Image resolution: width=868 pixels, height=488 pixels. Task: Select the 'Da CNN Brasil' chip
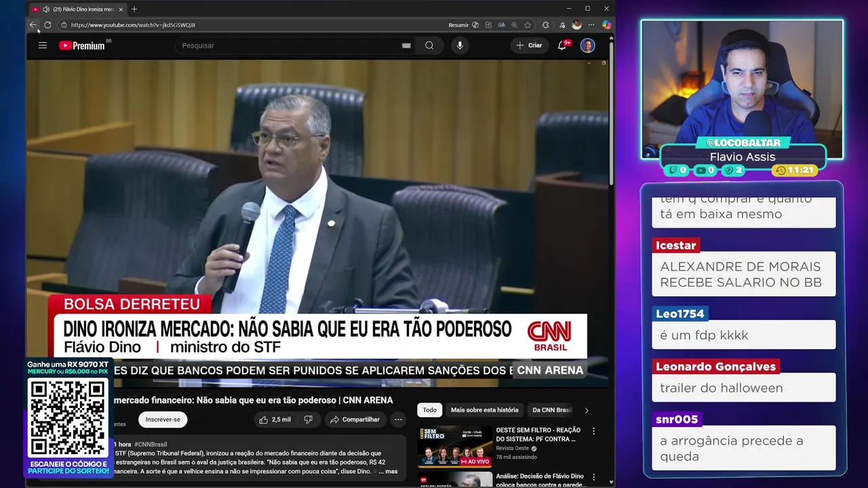tap(552, 409)
